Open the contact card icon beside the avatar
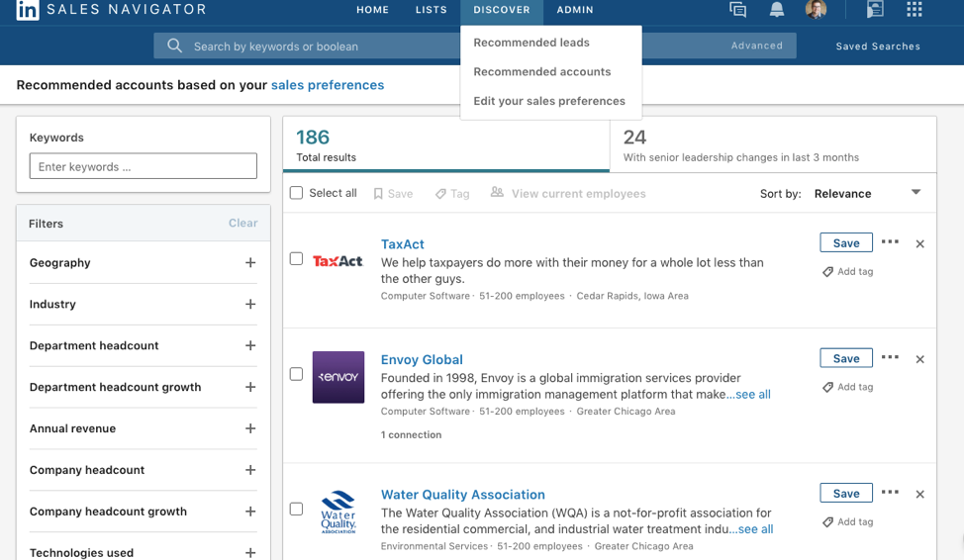The image size is (964, 560). 875,9
